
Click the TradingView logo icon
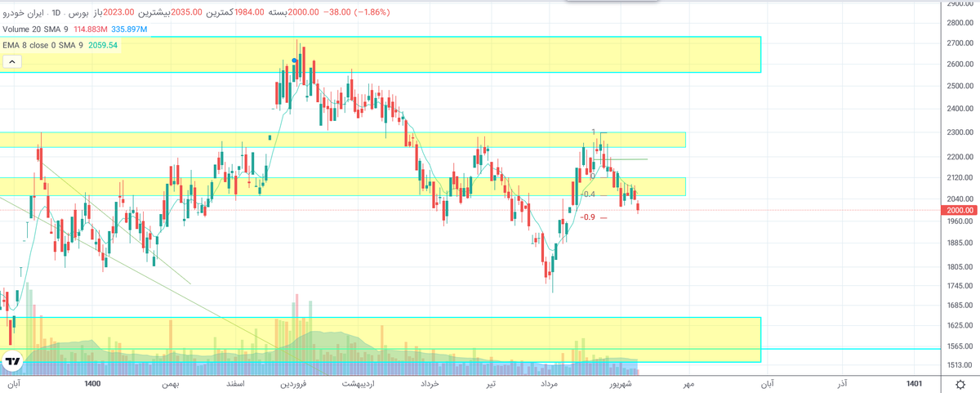click(x=12, y=360)
